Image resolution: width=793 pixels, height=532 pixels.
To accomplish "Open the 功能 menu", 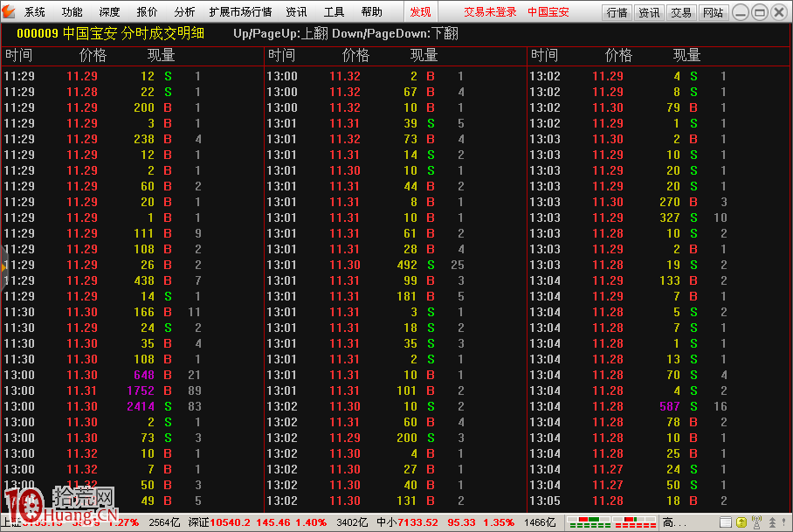I will [72, 12].
